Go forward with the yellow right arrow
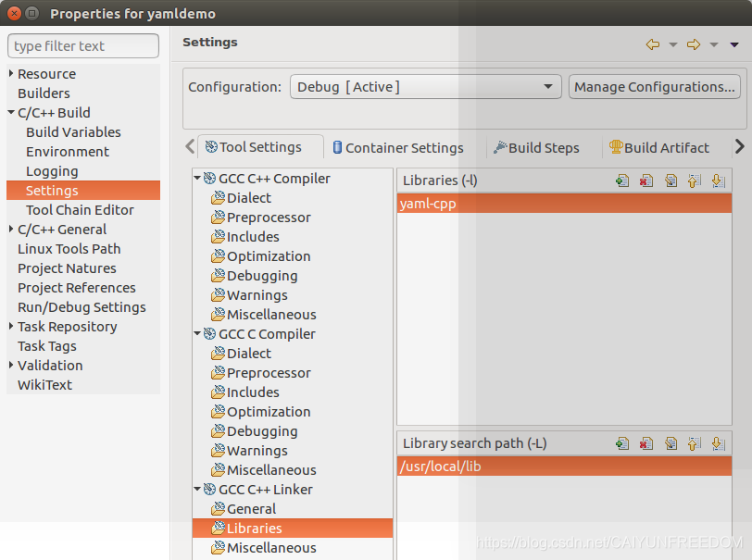This screenshot has width=752, height=560. pyautogui.click(x=694, y=44)
